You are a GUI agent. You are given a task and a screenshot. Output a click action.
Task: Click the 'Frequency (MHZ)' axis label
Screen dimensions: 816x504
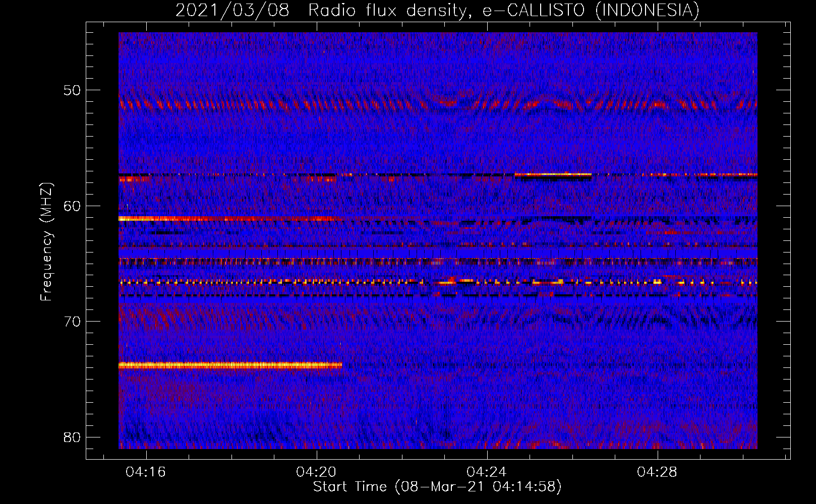46,241
